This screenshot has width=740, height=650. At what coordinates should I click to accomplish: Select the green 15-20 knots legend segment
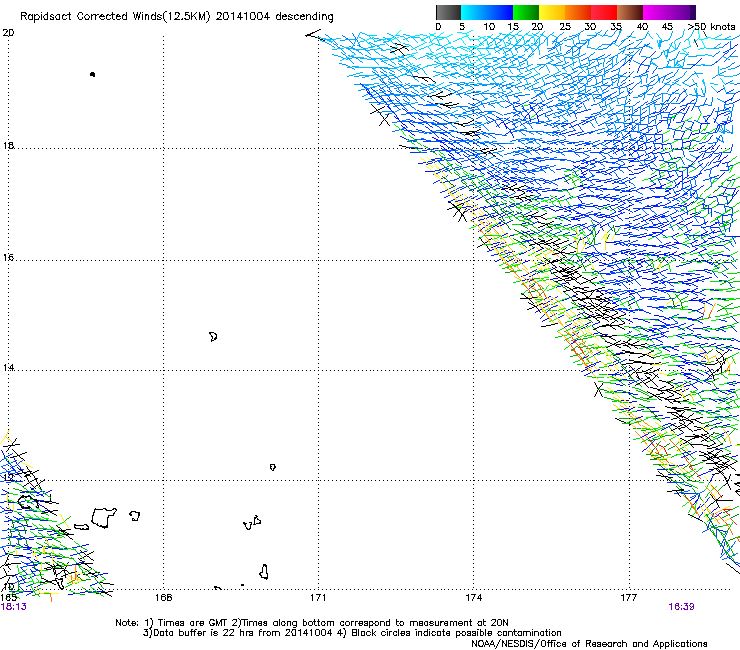(526, 12)
